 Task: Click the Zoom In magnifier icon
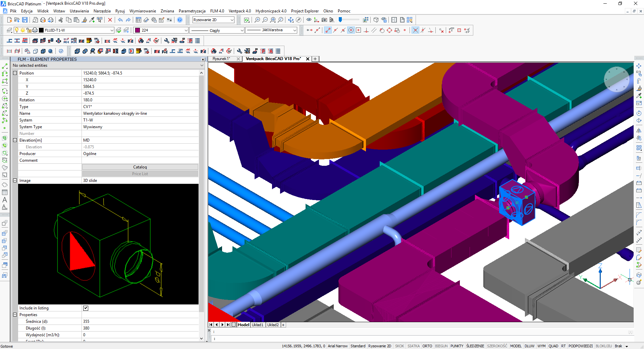(257, 20)
